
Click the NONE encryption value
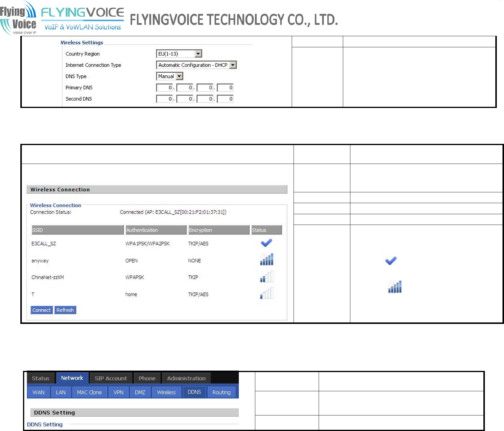point(194,261)
